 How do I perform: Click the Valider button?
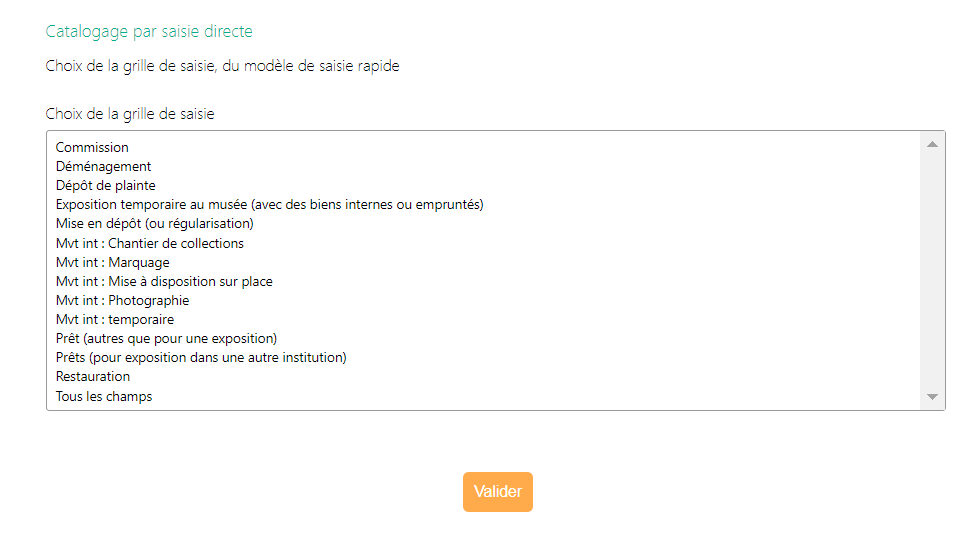498,492
